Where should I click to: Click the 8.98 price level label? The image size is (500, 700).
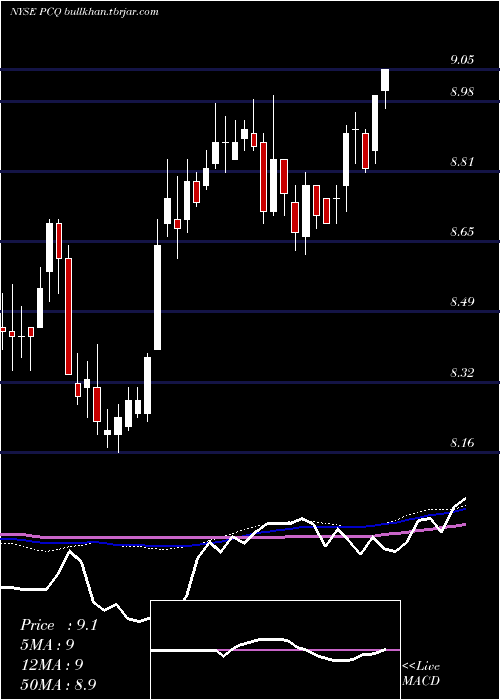tap(462, 92)
